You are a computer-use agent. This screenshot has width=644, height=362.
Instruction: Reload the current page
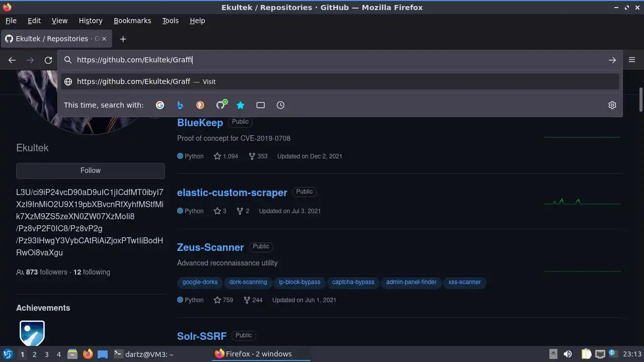click(x=48, y=60)
